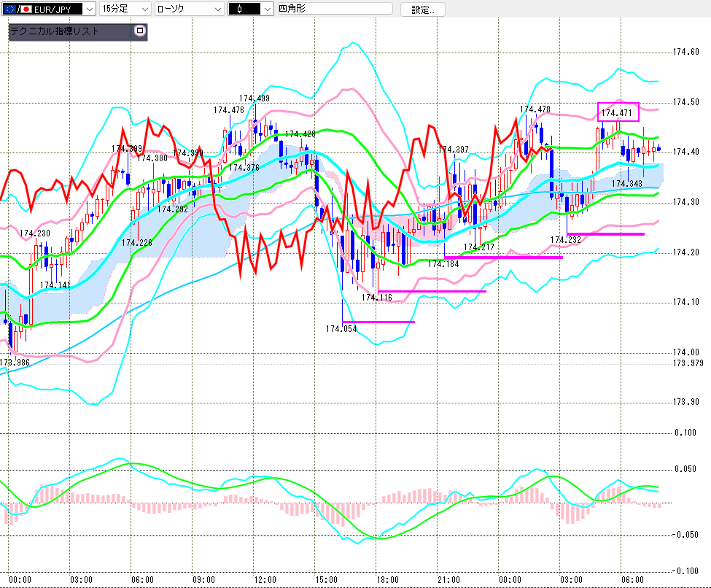Screen dimensions: 711x588
Task: Expand the technical indicator list panel button
Action: [140, 31]
